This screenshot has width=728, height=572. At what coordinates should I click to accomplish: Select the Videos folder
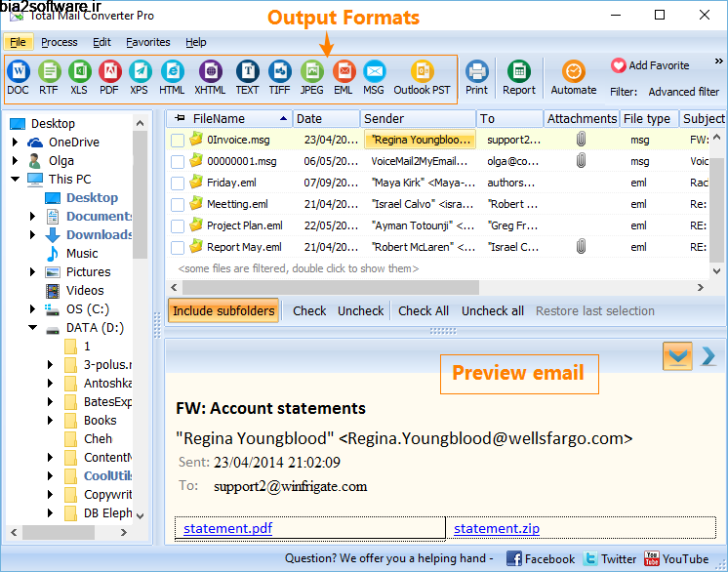(85, 290)
